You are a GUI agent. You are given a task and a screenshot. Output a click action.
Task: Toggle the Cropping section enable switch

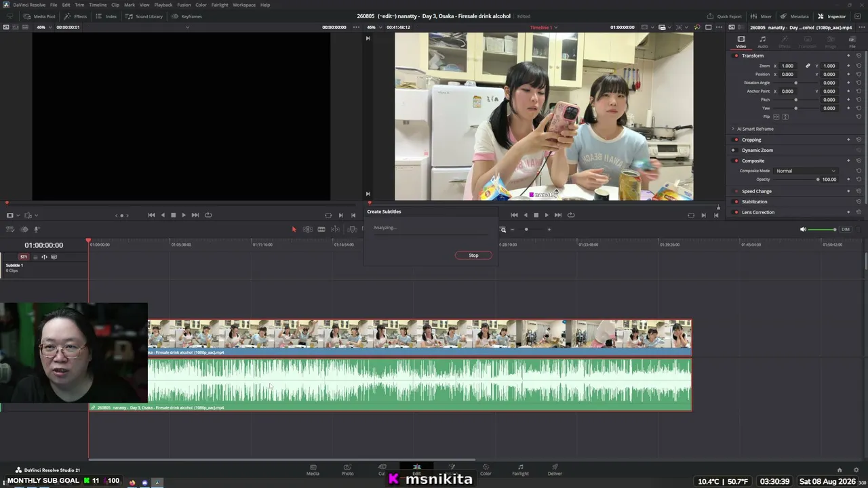(x=736, y=140)
